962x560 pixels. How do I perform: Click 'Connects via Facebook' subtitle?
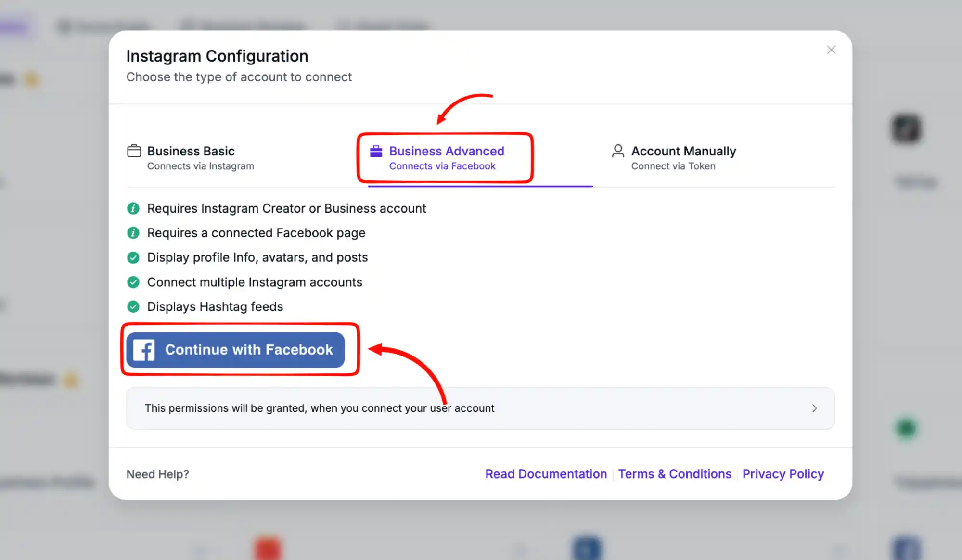[442, 166]
